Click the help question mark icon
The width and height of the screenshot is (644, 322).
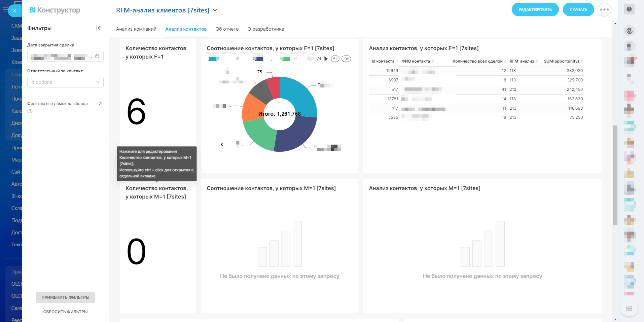click(x=629, y=9)
